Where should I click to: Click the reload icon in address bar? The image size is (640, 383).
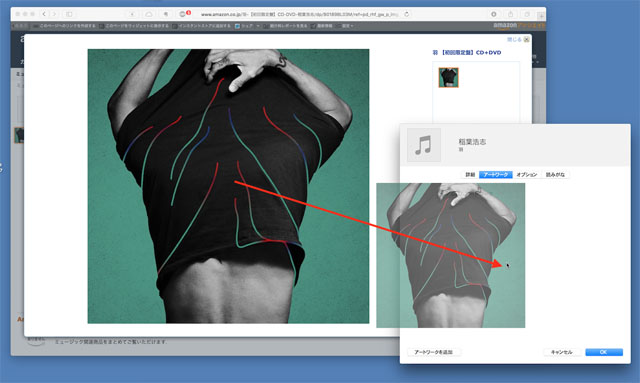(x=407, y=14)
